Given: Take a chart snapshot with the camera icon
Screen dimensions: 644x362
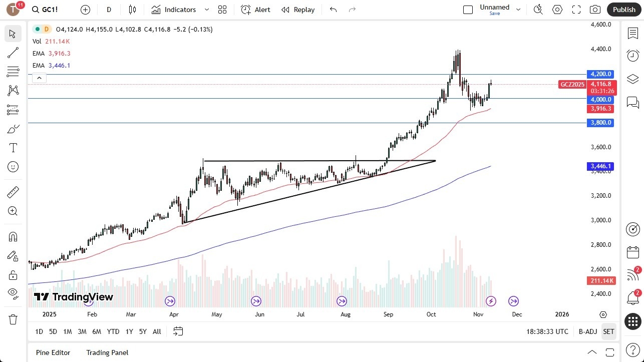Looking at the screenshot, I should pos(595,9).
